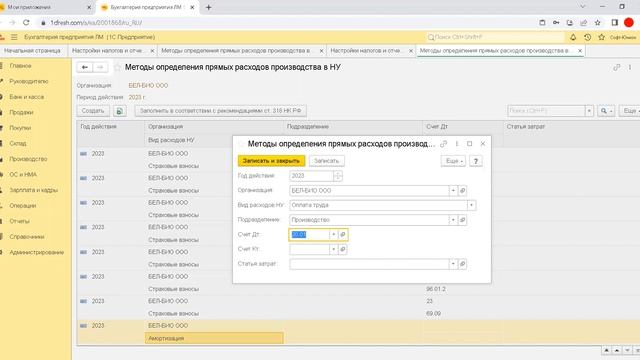
Task: Open new browser tab with plus
Action: [x=209, y=7]
